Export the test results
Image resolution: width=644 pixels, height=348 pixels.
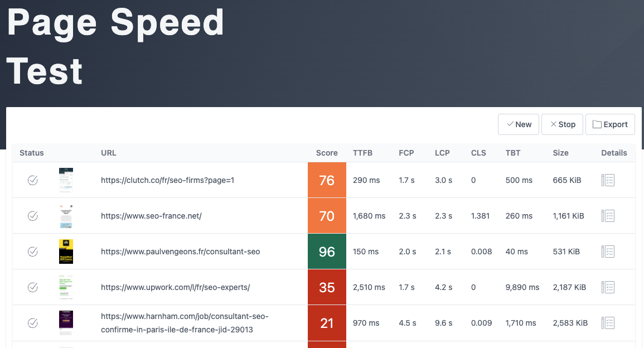point(610,124)
